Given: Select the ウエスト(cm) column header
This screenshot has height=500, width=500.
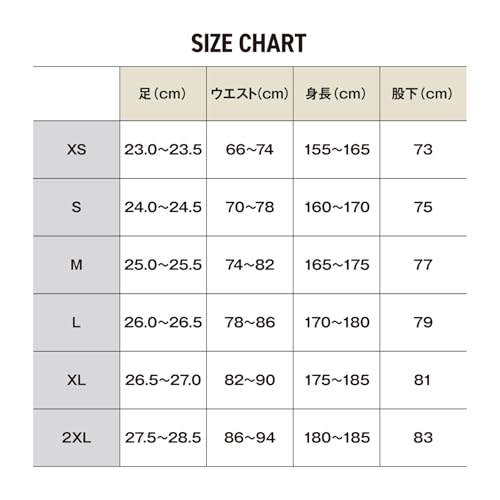Looking at the screenshot, I should (250, 94).
